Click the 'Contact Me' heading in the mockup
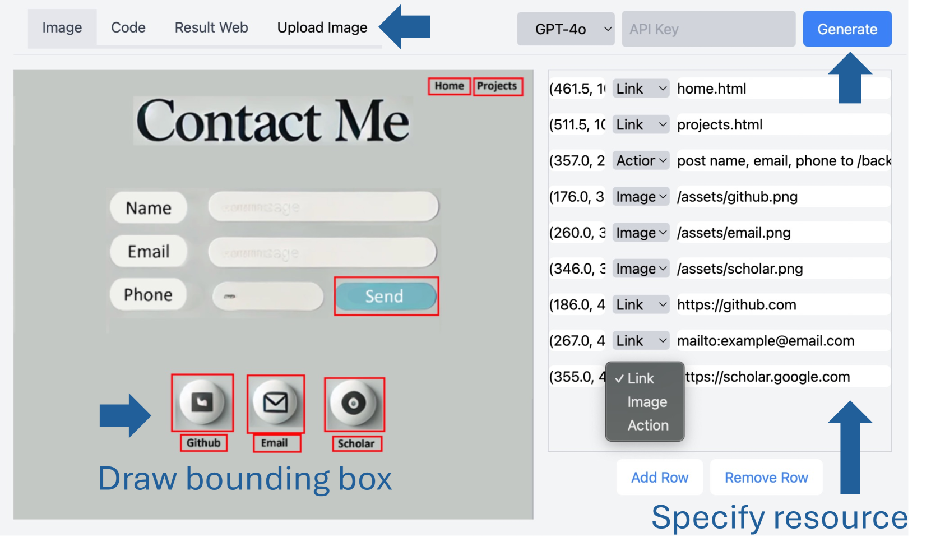Screen dimensions: 931x560 click(273, 121)
